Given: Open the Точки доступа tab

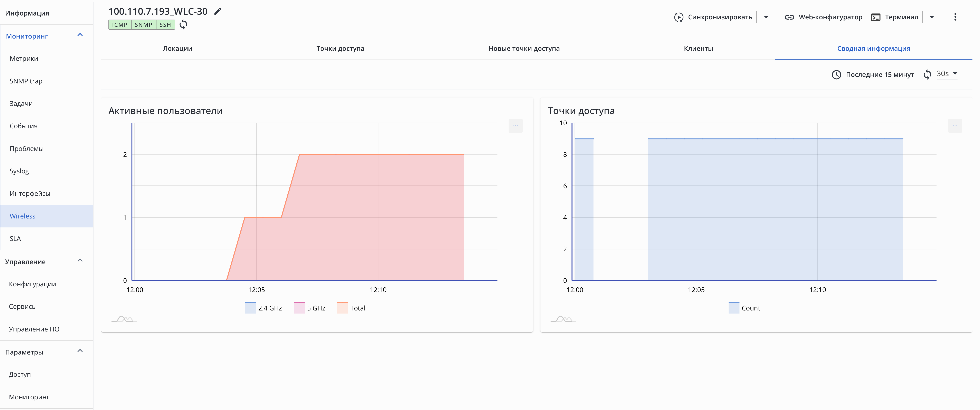Looking at the screenshot, I should tap(340, 48).
